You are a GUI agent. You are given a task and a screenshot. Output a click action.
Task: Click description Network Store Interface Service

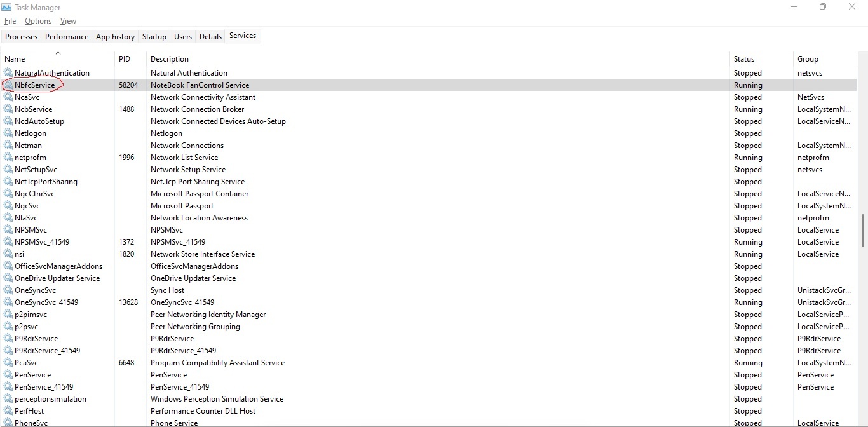[x=203, y=254]
